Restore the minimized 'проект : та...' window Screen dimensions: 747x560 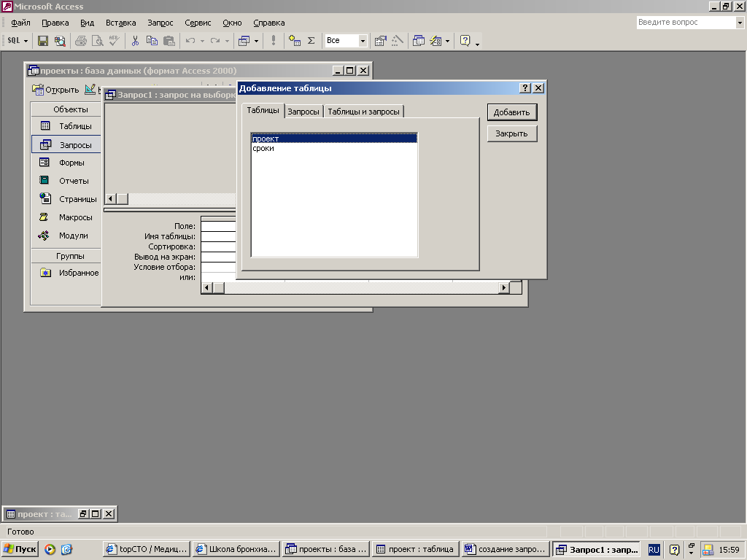coord(83,514)
